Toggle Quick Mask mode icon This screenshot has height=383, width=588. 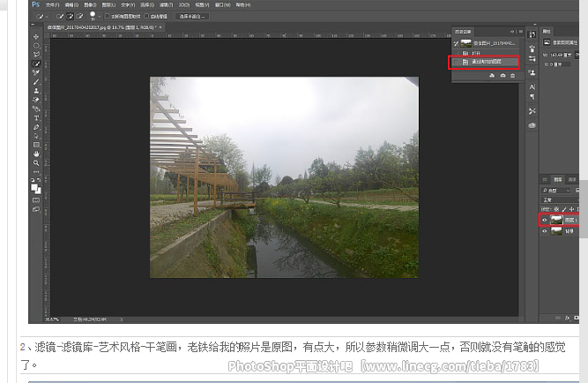coord(36,199)
